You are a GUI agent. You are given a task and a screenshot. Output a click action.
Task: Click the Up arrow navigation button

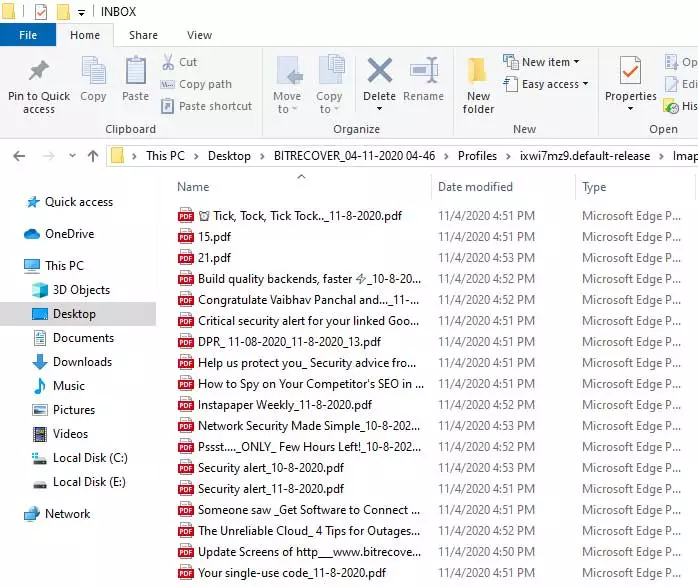tap(93, 156)
